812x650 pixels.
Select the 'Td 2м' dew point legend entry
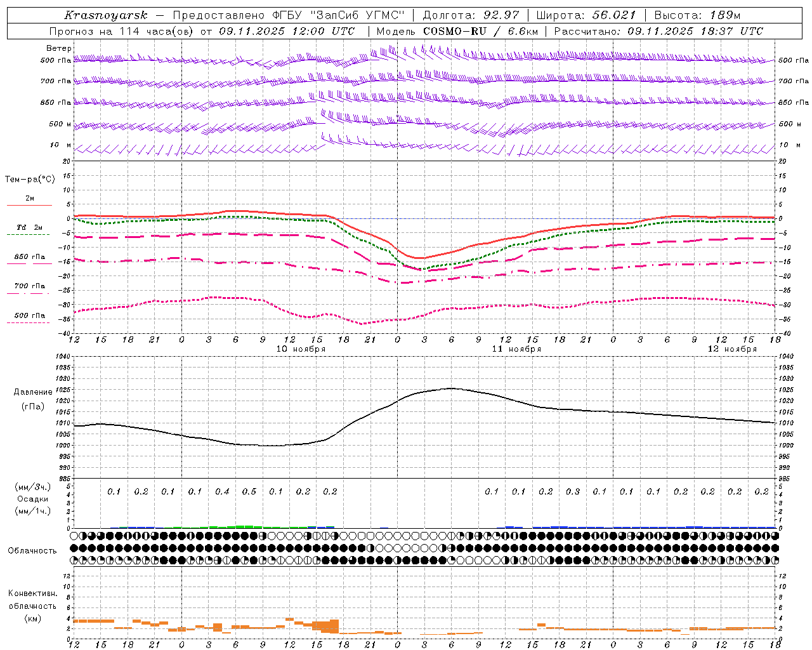(30, 227)
